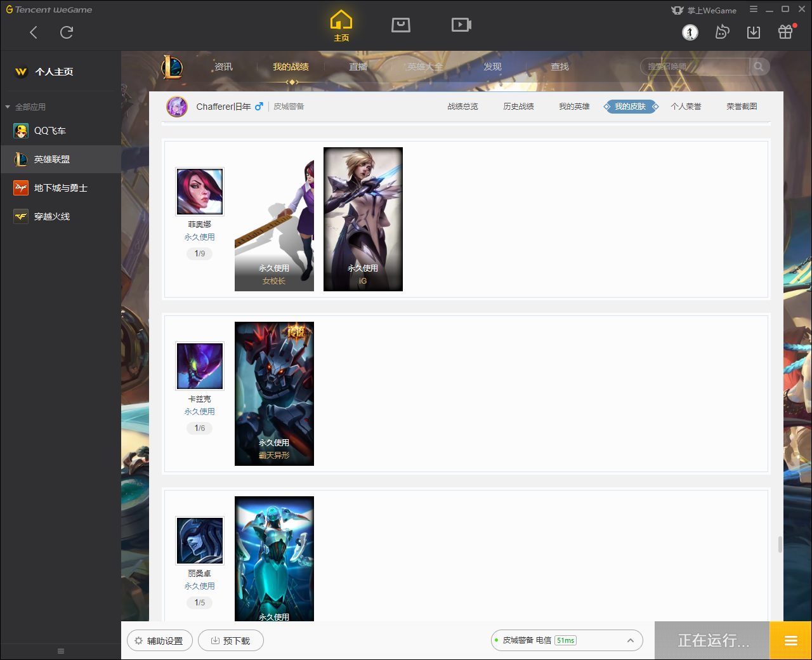Screen dimensions: 812x660
Task: Open the 资讯 tab
Action: (223, 67)
